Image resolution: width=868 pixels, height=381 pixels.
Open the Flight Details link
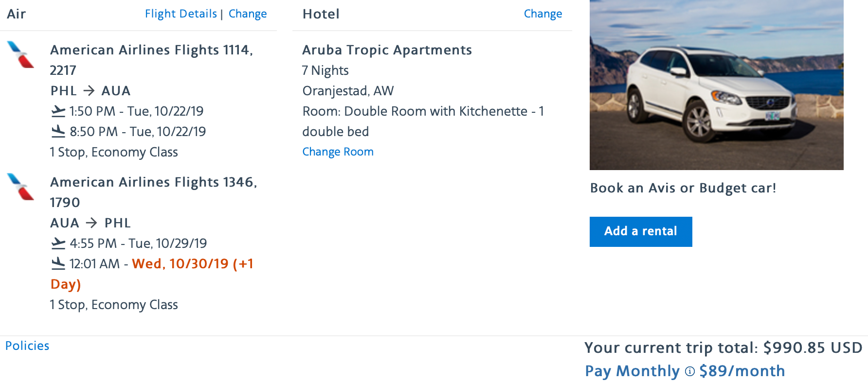pyautogui.click(x=181, y=14)
